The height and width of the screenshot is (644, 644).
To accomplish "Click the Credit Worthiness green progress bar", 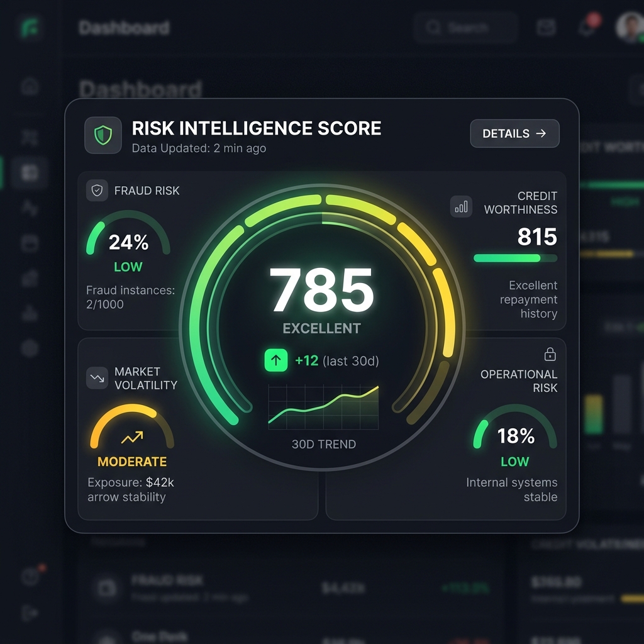I will (516, 258).
